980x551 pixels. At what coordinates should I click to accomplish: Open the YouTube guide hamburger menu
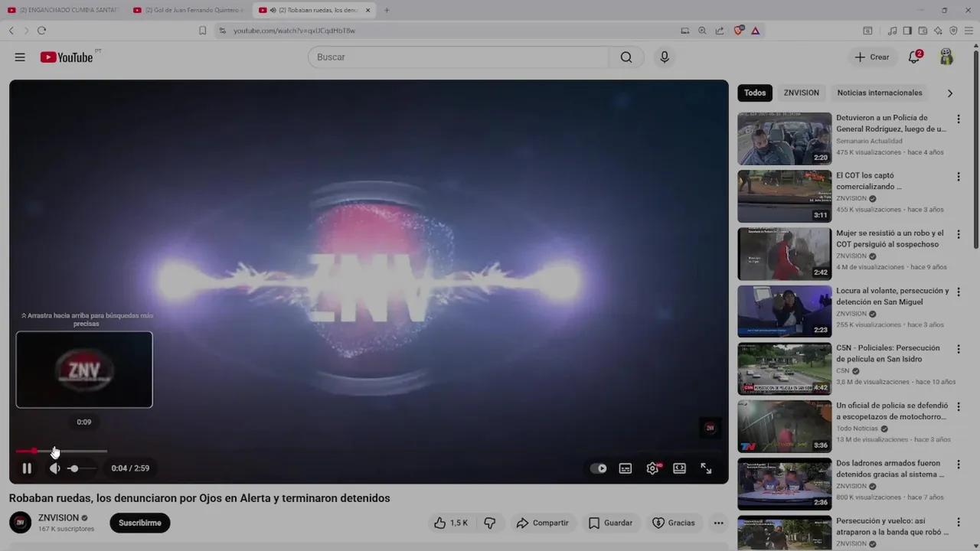(20, 57)
